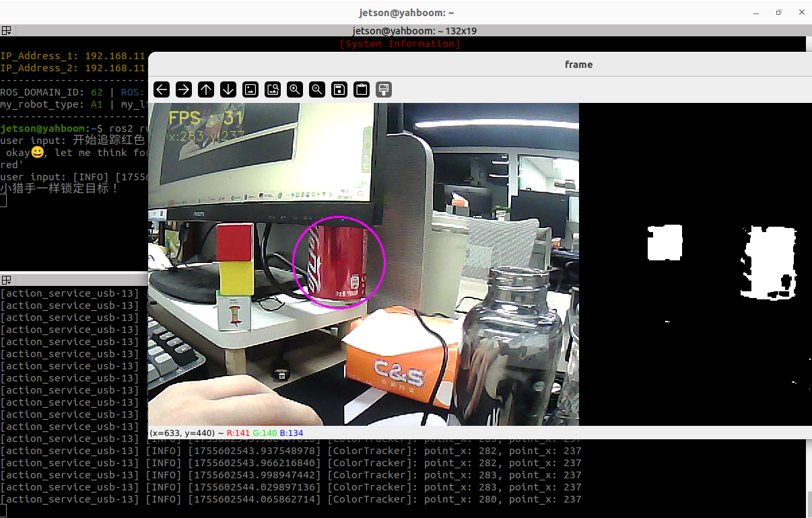Pan the frame view right with the arrow icon

click(184, 89)
